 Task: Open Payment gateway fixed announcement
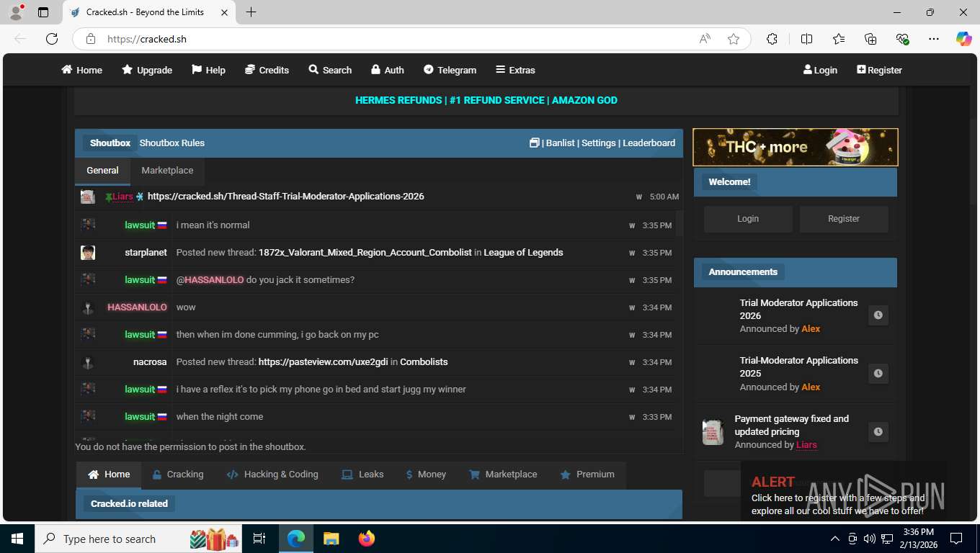pyautogui.click(x=791, y=425)
